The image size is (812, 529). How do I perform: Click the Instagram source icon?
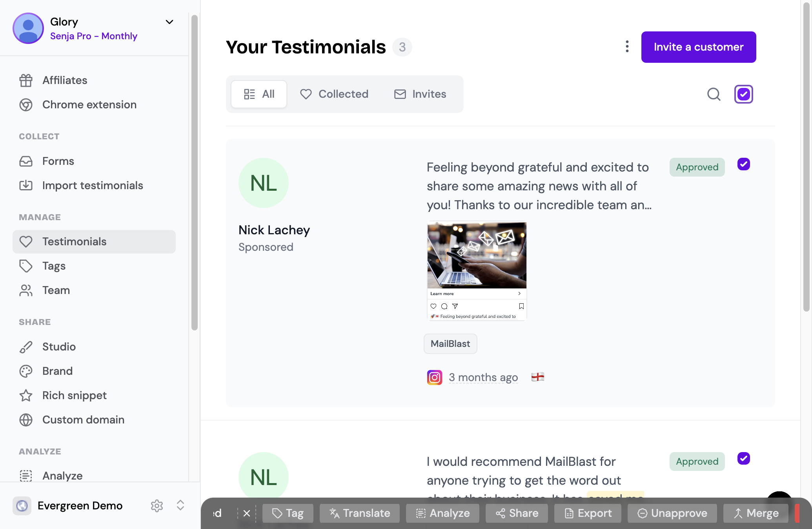point(435,378)
